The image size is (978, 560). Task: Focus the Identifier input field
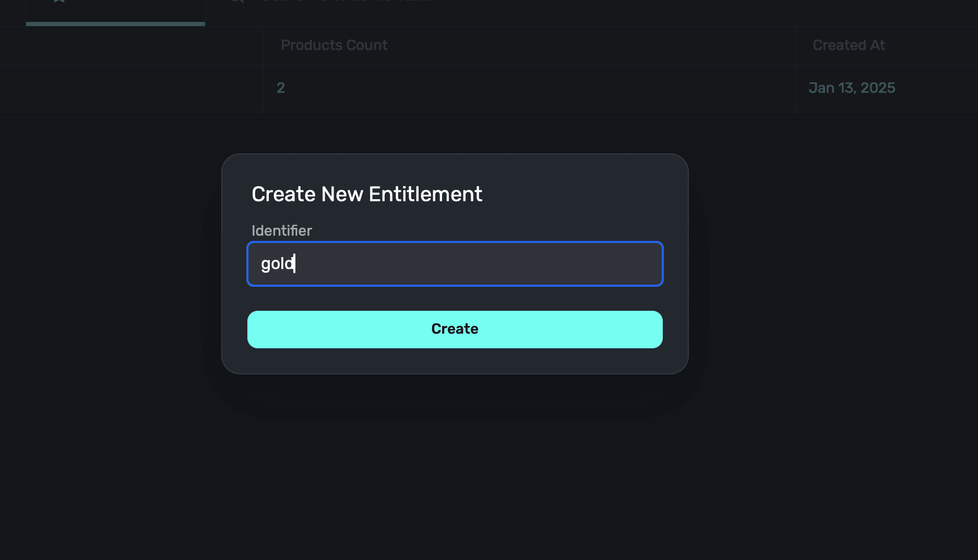pos(470,264)
